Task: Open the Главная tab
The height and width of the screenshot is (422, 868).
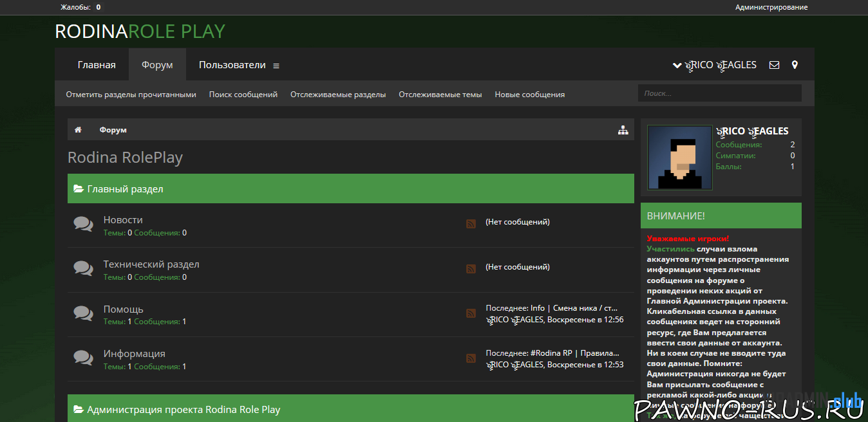Action: [97, 65]
